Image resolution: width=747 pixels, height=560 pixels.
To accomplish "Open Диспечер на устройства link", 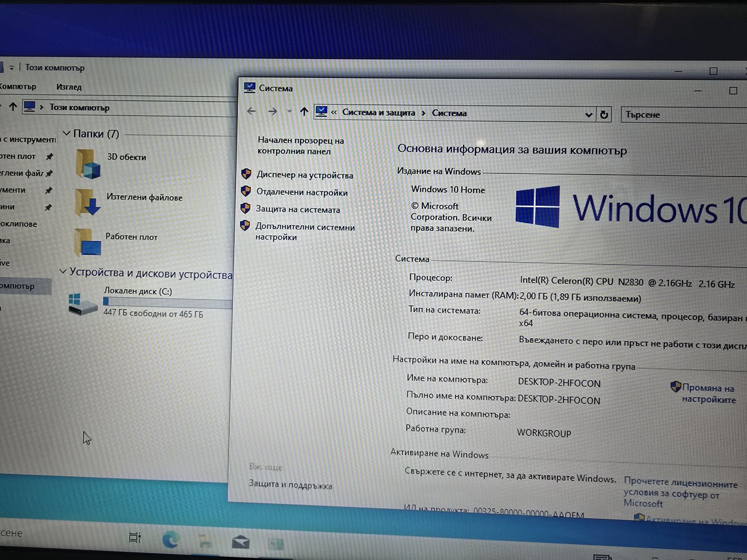I will (304, 175).
